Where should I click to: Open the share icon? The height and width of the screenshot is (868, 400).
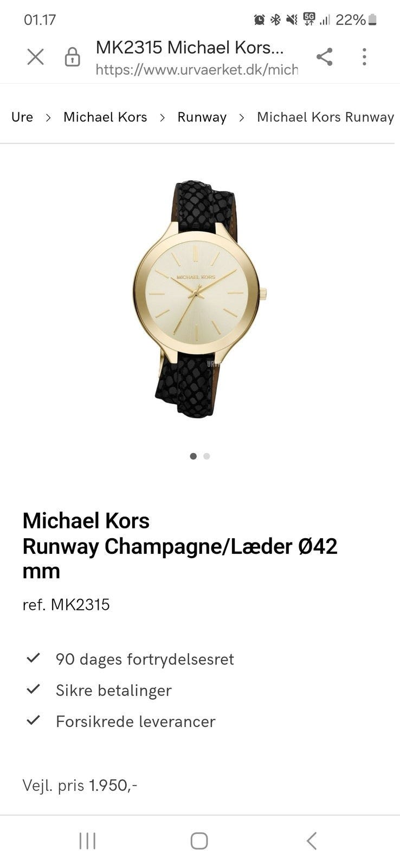324,56
